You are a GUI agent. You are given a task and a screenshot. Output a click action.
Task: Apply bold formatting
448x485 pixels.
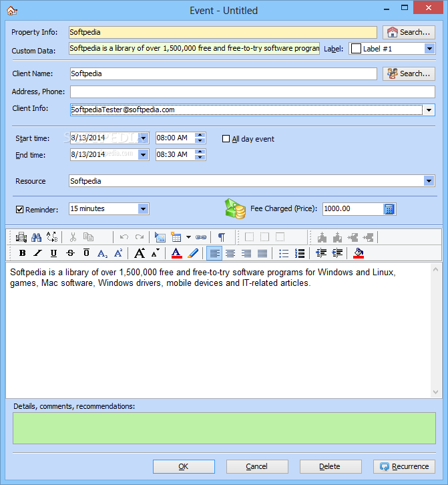[x=22, y=253]
